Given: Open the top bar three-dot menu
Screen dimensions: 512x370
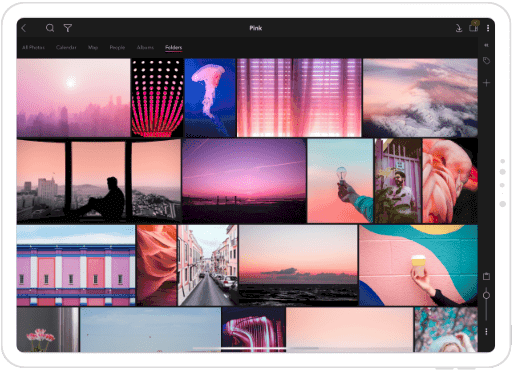Looking at the screenshot, I should pyautogui.click(x=488, y=28).
